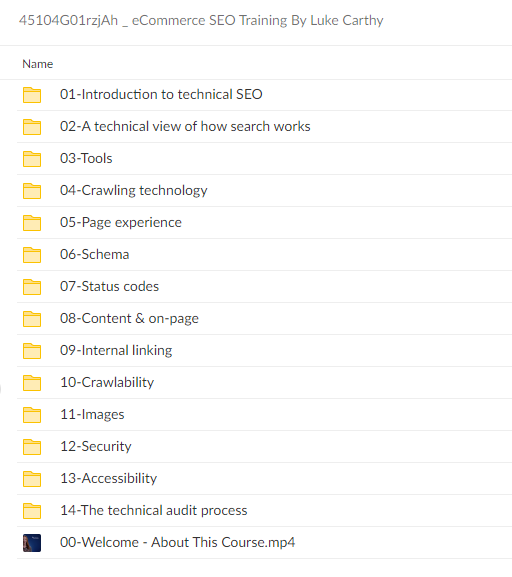Open '02-A technical view of how search works'
This screenshot has width=512, height=577.
185,126
